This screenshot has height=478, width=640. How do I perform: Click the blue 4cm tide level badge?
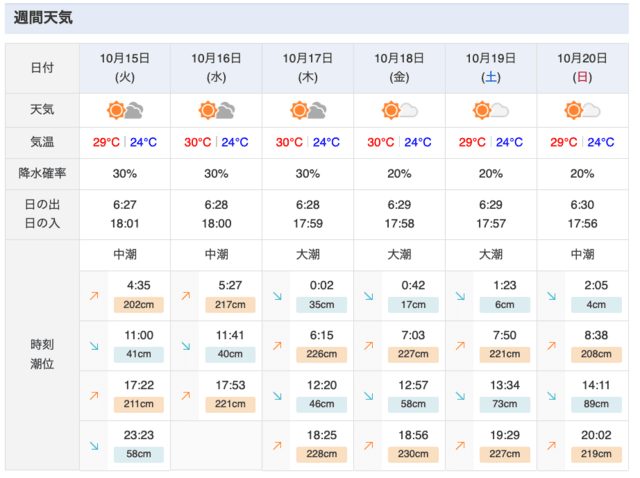tap(596, 305)
